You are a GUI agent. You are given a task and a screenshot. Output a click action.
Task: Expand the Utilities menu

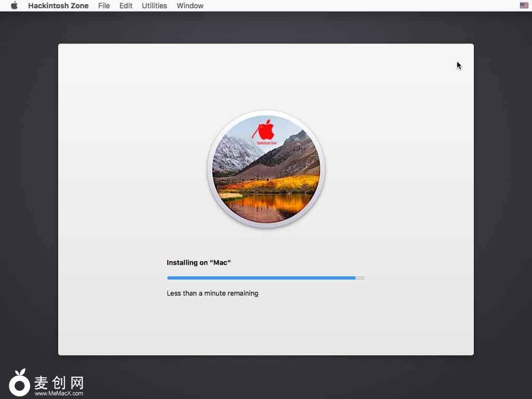(x=154, y=6)
